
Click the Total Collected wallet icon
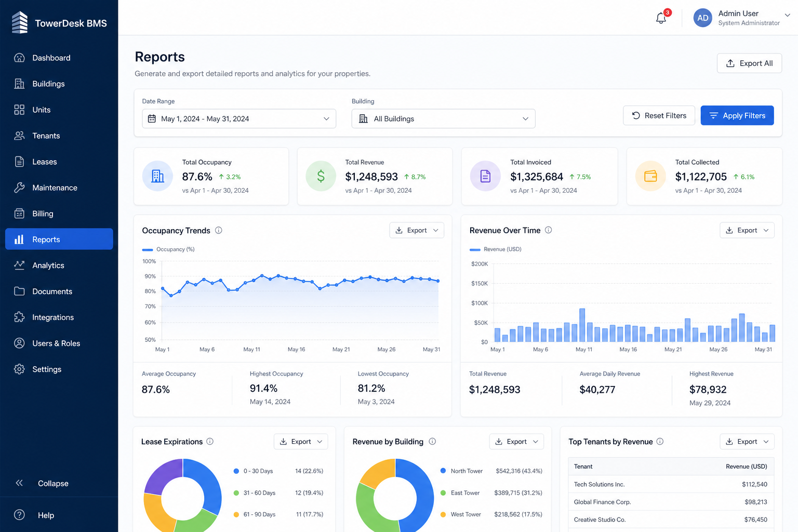(x=650, y=176)
